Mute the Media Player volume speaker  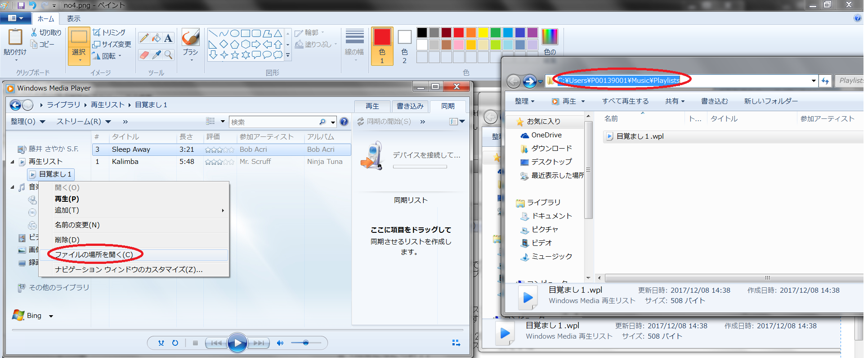click(280, 343)
